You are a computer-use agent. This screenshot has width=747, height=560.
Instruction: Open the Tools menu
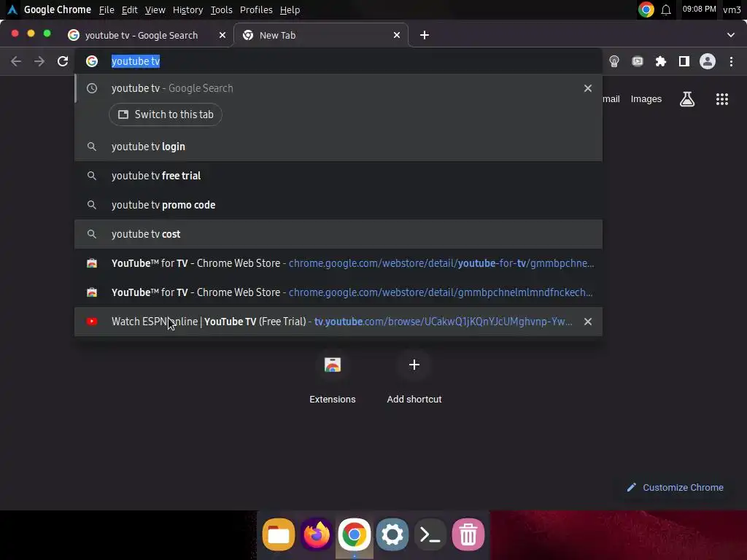click(x=222, y=10)
